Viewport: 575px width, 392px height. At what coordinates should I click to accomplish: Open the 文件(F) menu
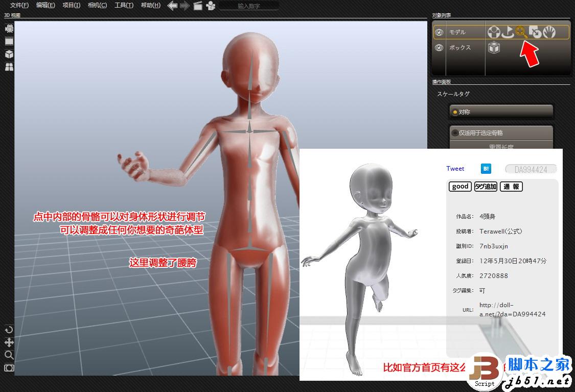pyautogui.click(x=19, y=5)
